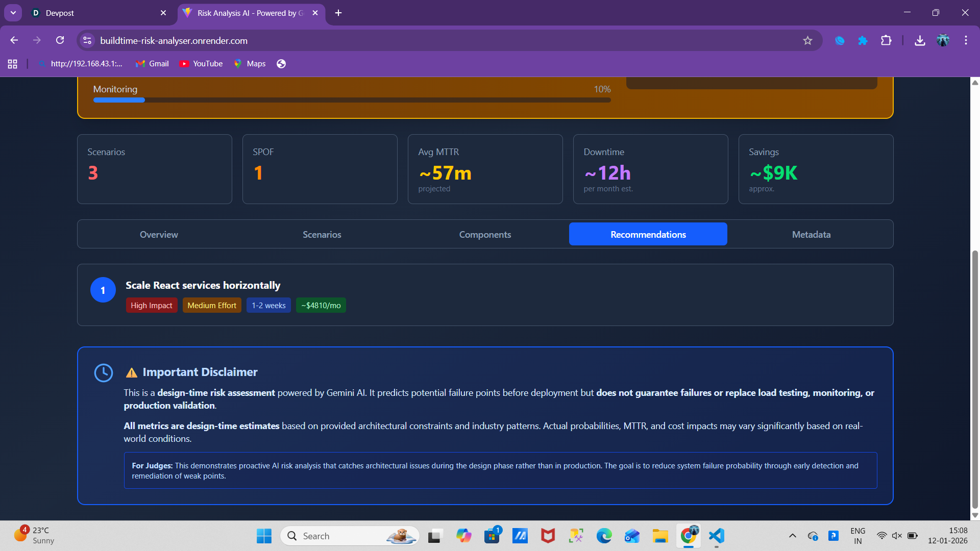Click the Monitoring progress bar
The image size is (980, 551).
click(352, 100)
